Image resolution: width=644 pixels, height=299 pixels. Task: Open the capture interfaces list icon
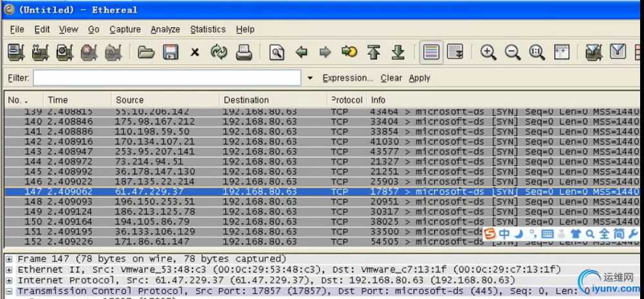pos(16,52)
